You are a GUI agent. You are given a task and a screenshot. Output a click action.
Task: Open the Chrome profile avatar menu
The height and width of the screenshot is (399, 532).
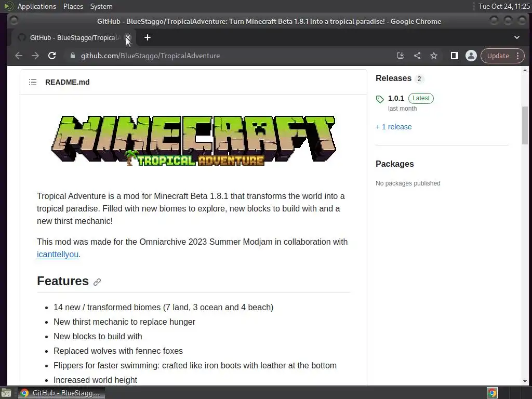(471, 56)
